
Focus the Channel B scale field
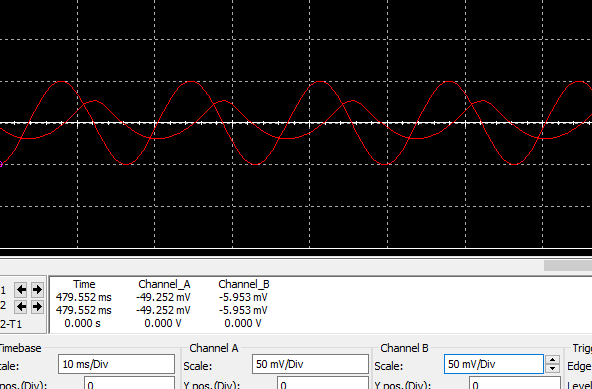point(493,364)
